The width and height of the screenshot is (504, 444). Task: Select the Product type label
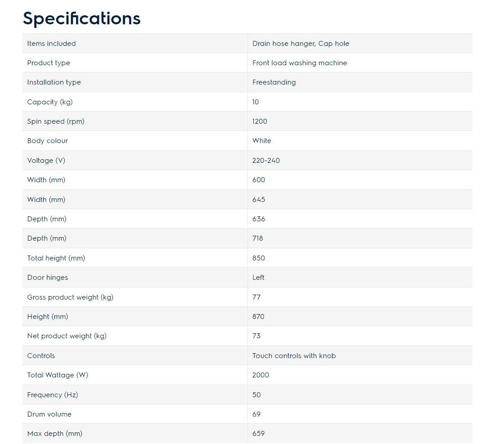click(x=49, y=63)
